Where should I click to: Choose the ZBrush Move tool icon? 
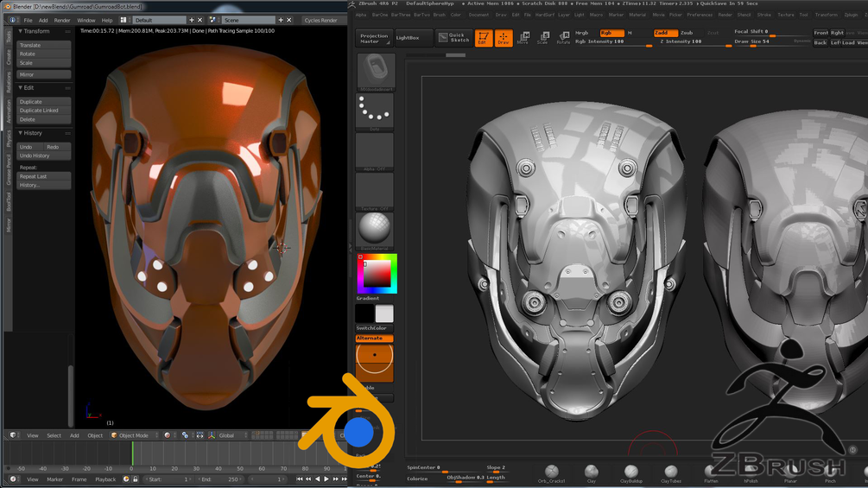click(x=523, y=38)
